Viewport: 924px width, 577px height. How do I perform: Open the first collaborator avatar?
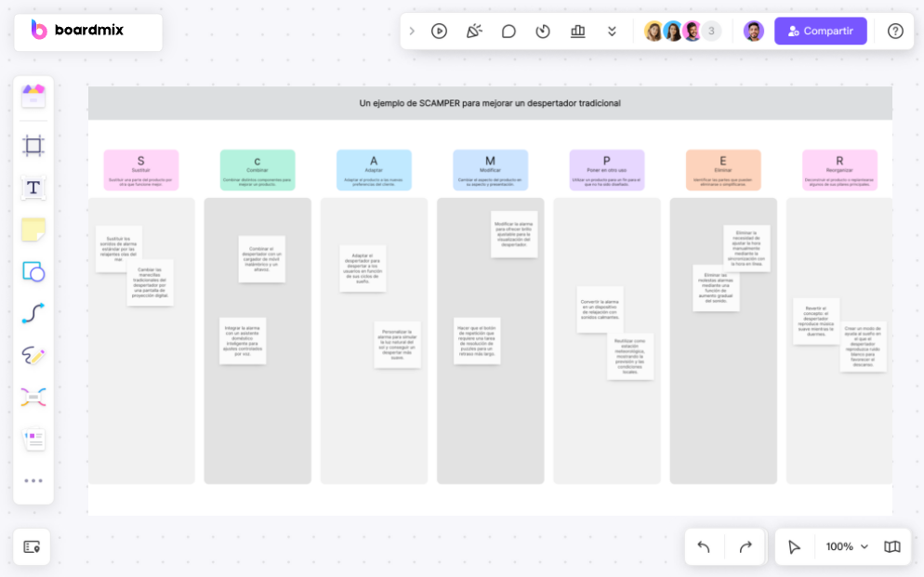[653, 32]
